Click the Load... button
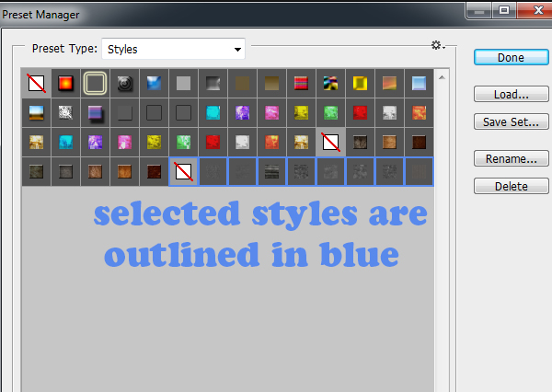This screenshot has width=552, height=392. click(x=511, y=94)
